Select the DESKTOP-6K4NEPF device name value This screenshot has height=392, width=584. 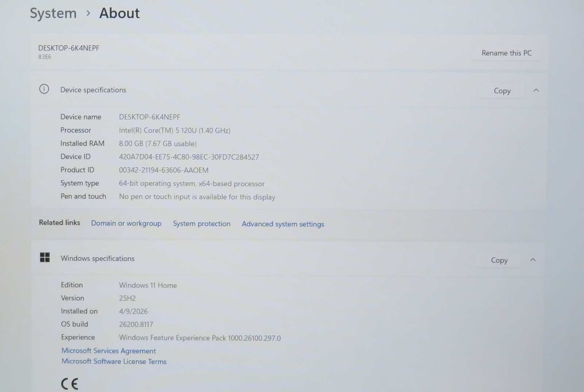pyautogui.click(x=150, y=117)
